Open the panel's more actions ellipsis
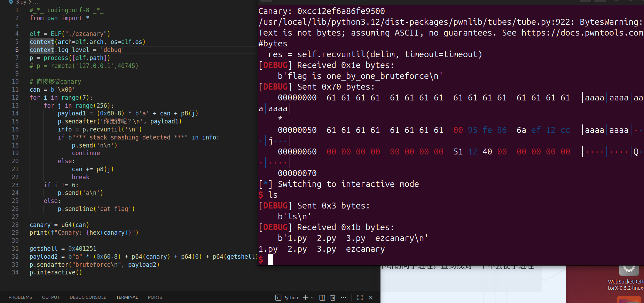This screenshot has width=644, height=303. pos(344,297)
